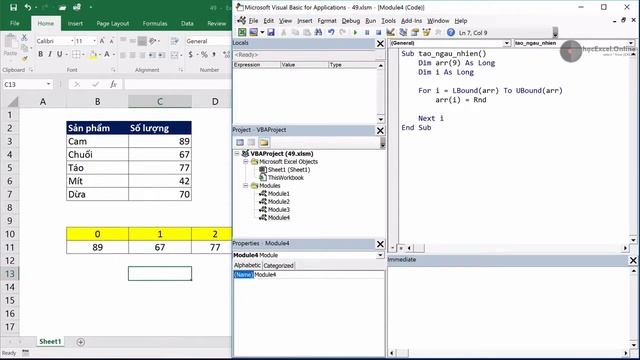The width and height of the screenshot is (640, 360).
Task: Click Reset stop icon in VBA toolbar
Action: coord(378,32)
